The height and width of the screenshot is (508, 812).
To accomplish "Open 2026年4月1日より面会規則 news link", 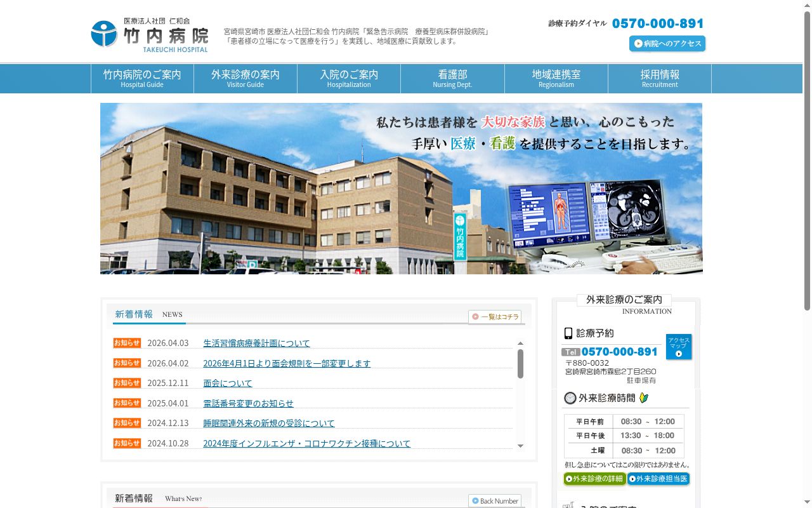I will 287,363.
